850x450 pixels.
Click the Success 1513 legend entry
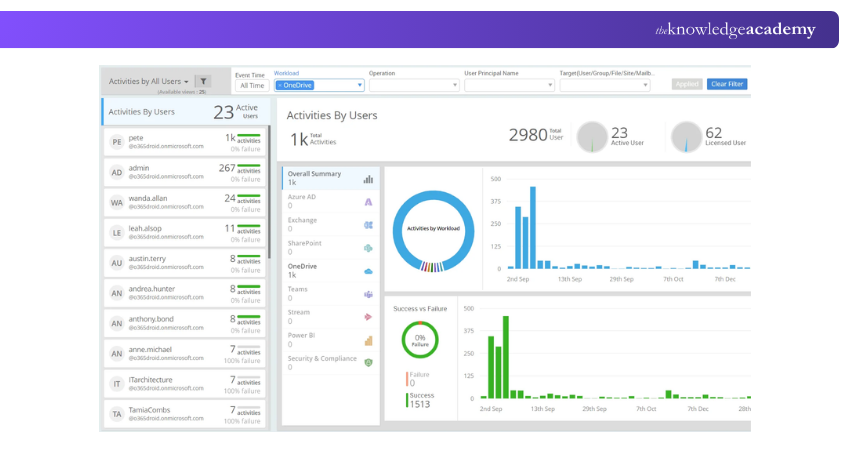pyautogui.click(x=419, y=400)
